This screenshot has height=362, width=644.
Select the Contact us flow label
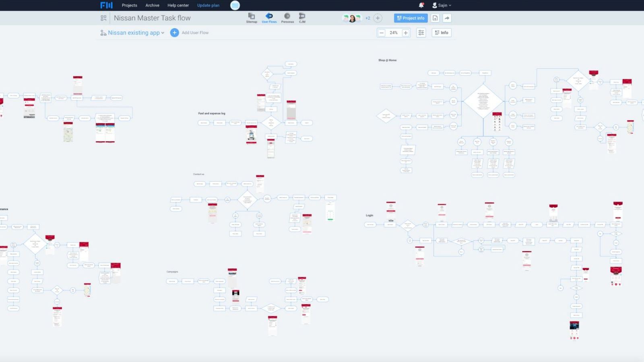pos(198,174)
